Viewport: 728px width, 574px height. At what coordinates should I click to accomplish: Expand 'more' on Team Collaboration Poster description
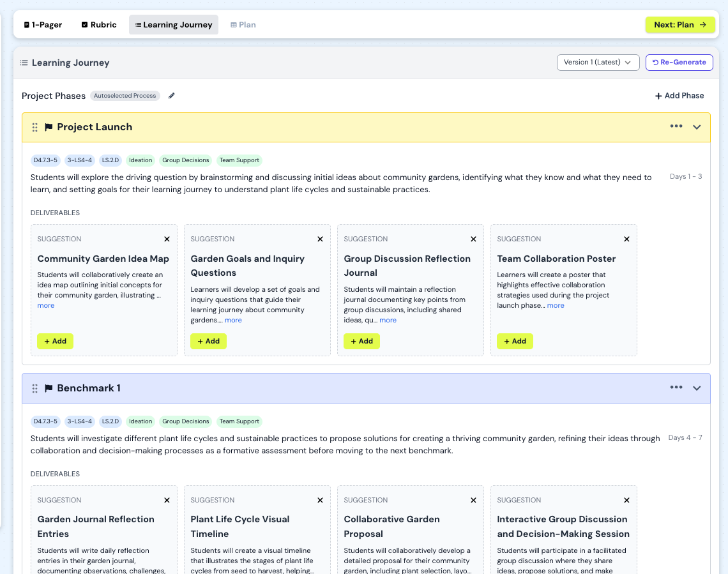coord(556,305)
